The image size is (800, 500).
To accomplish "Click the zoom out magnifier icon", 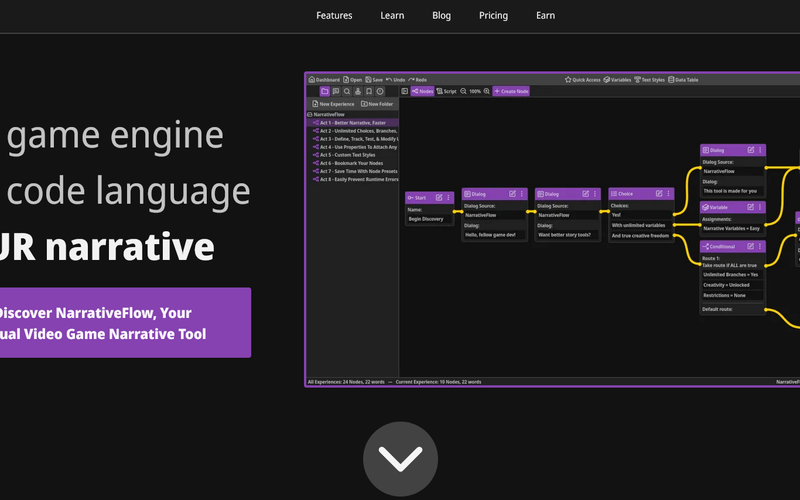I will tap(463, 91).
